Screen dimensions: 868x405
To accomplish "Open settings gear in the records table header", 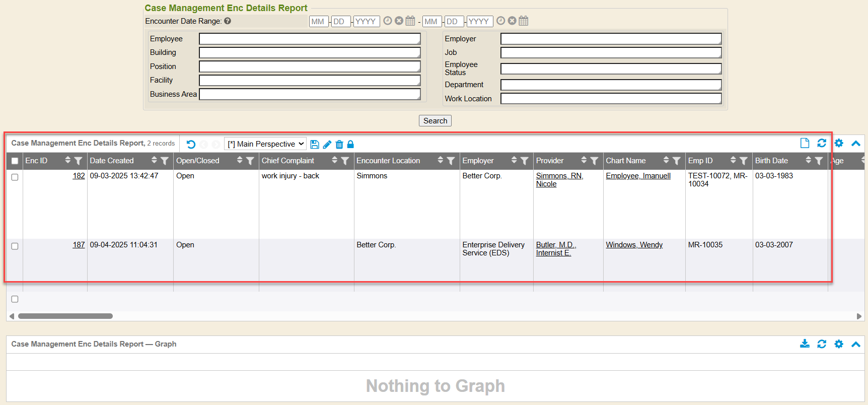I will (x=839, y=143).
